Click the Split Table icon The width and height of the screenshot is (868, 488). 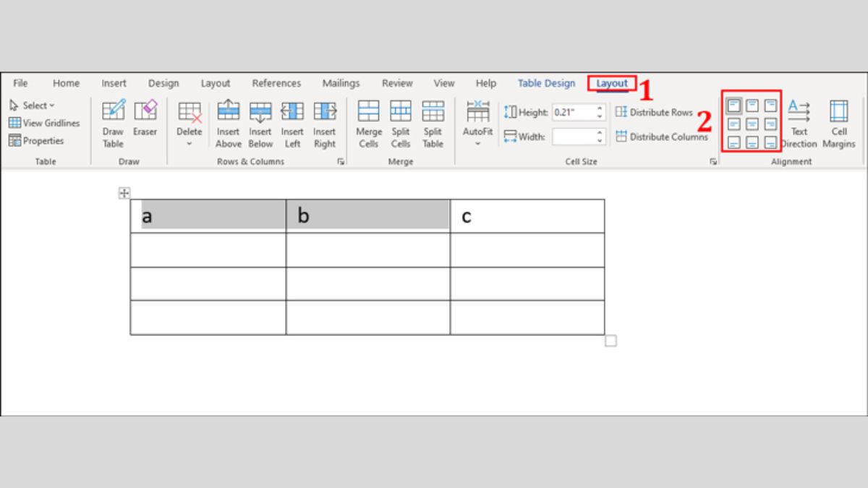click(433, 121)
